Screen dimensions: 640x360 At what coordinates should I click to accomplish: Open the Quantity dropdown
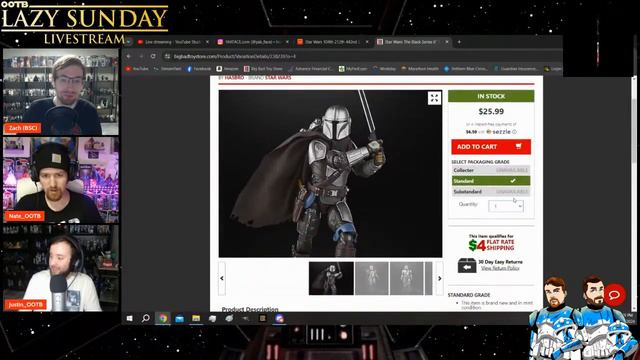tap(506, 206)
